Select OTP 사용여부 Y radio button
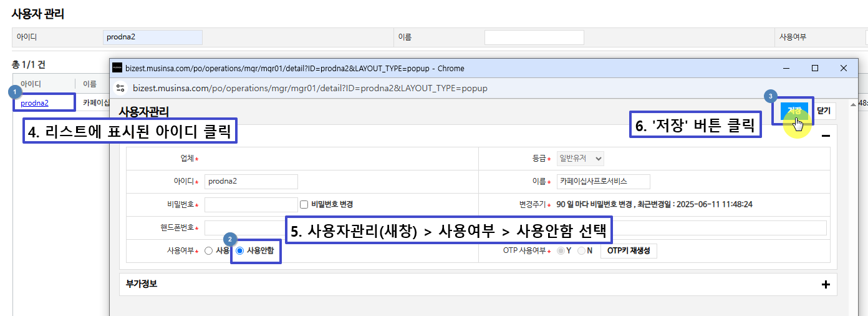The width and height of the screenshot is (868, 316). coord(561,251)
